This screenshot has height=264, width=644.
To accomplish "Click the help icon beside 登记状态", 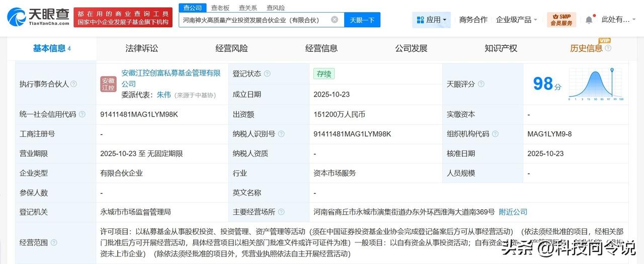I will tap(267, 73).
